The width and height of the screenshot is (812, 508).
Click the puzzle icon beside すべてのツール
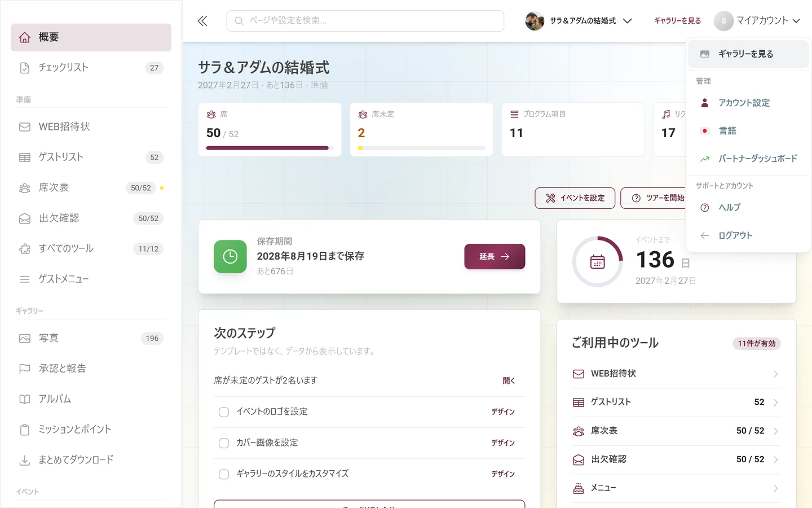25,249
